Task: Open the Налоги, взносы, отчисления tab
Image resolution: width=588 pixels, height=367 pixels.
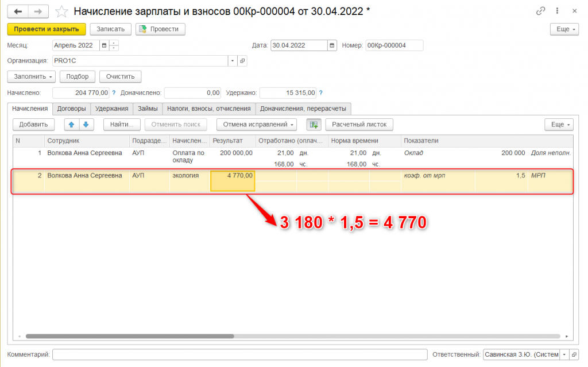Action: coord(208,109)
